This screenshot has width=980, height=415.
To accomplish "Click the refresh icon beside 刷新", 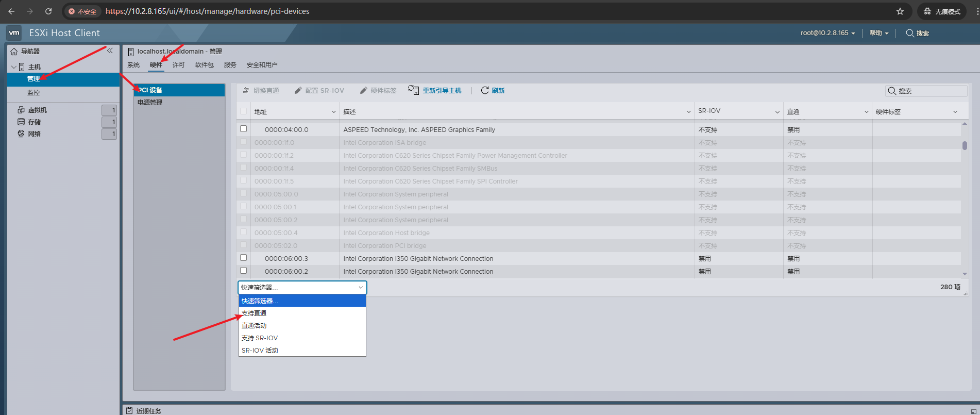I will click(x=485, y=90).
